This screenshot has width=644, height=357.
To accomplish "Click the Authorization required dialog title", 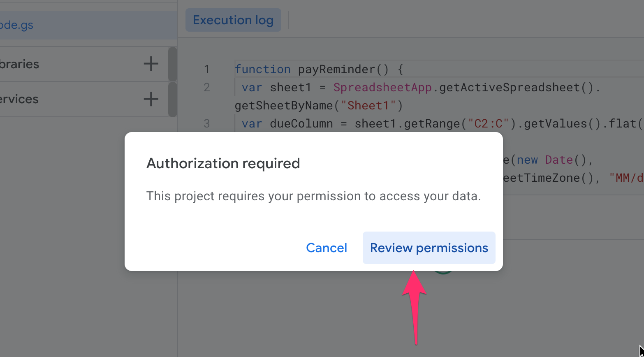I will (x=223, y=163).
